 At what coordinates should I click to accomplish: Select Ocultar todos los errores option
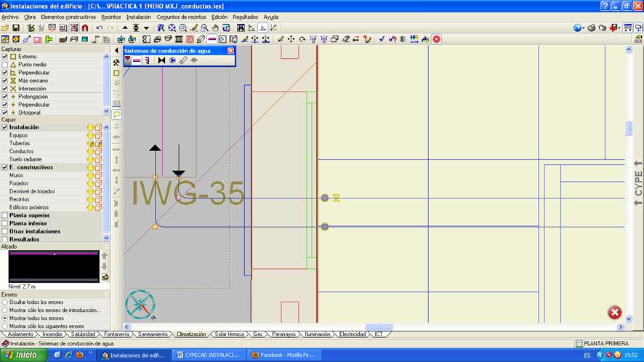[5, 302]
